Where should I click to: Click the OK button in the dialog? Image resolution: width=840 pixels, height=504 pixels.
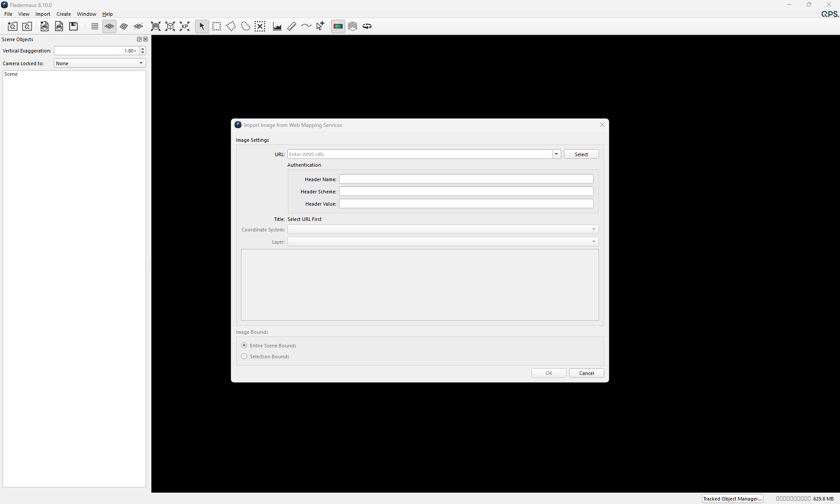[x=549, y=373]
